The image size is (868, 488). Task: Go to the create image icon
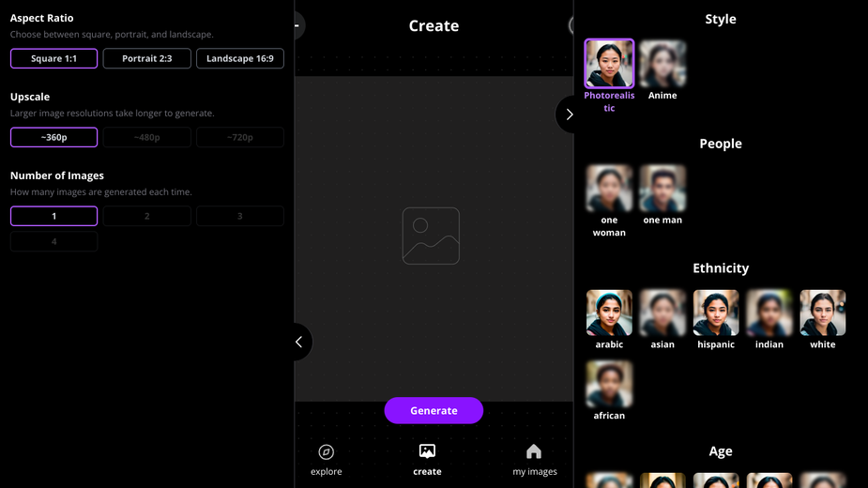click(427, 451)
